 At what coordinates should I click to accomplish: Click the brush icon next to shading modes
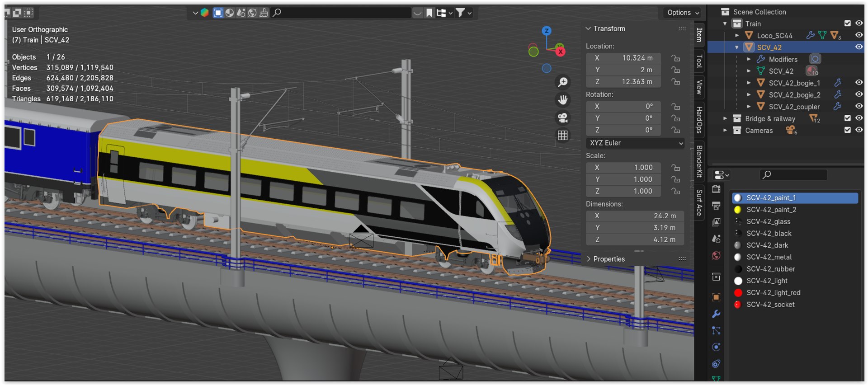[x=264, y=13]
